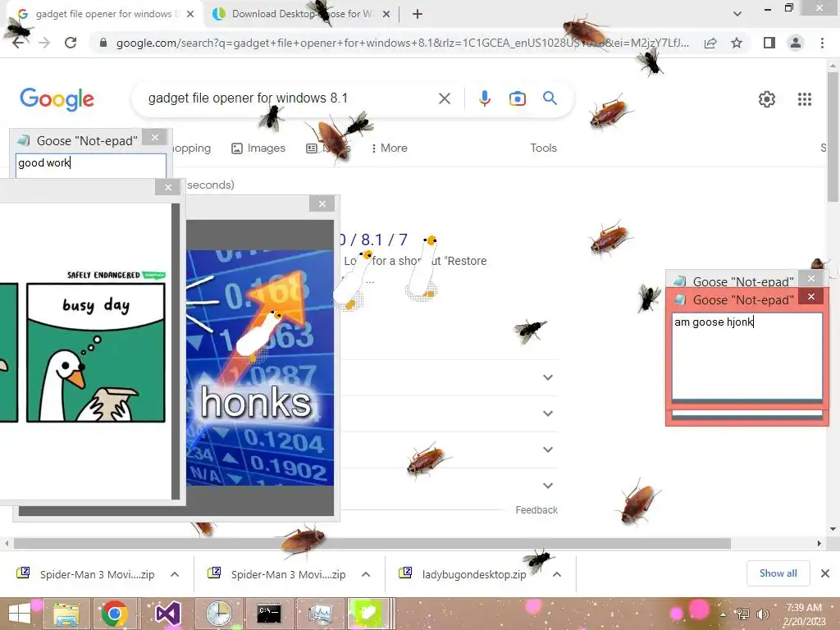Click 'am goose hjonk' Not-epad text area
The height and width of the screenshot is (630, 840).
click(746, 356)
